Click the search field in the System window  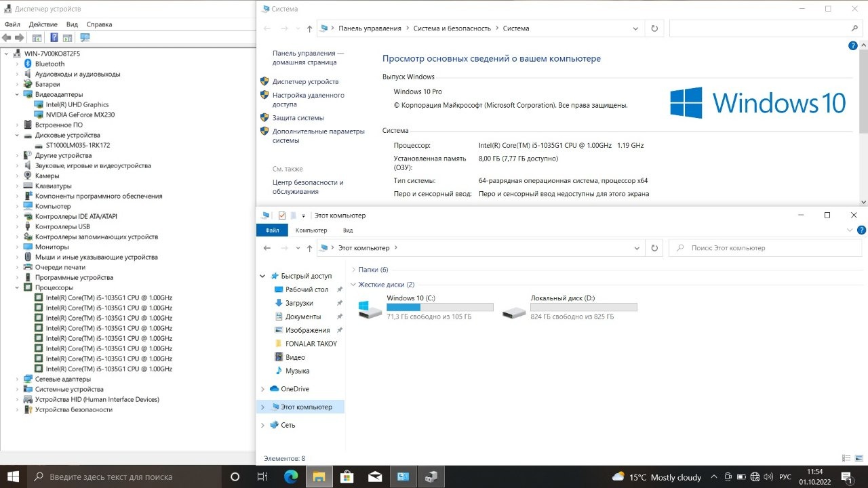click(765, 28)
